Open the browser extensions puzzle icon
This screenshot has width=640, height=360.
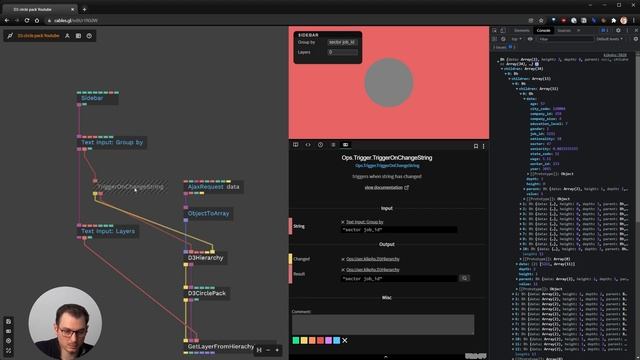[x=613, y=20]
